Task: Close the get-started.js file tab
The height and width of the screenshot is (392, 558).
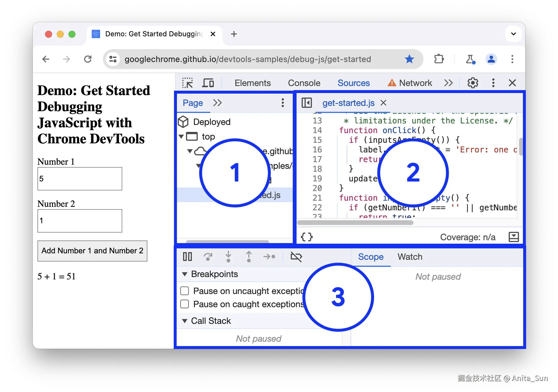Action: tap(383, 103)
